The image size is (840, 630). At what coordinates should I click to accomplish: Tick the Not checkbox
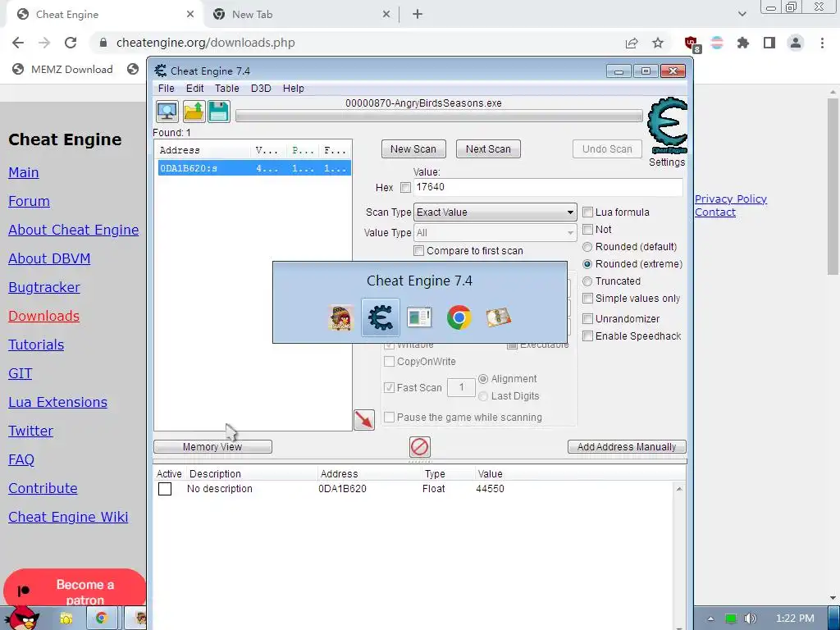[x=587, y=230]
